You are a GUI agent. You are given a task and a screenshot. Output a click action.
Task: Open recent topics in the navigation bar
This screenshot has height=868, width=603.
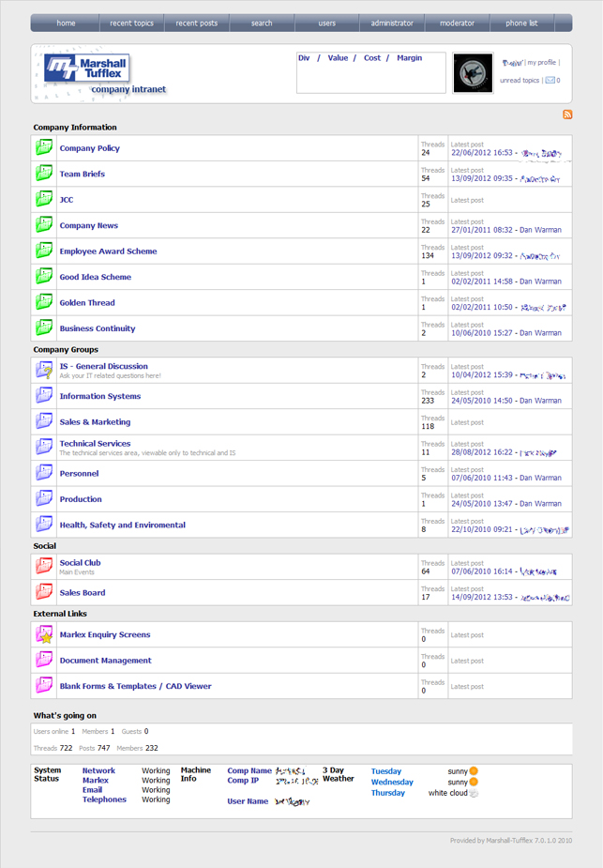(131, 23)
